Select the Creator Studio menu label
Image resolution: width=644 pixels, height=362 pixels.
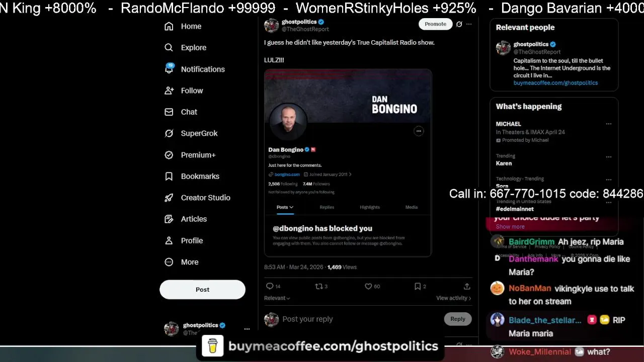click(206, 198)
